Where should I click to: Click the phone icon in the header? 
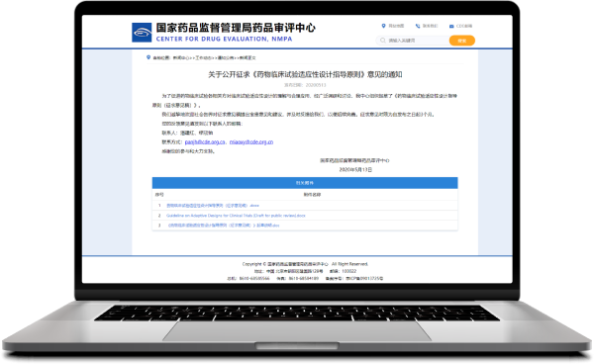pyautogui.click(x=418, y=26)
